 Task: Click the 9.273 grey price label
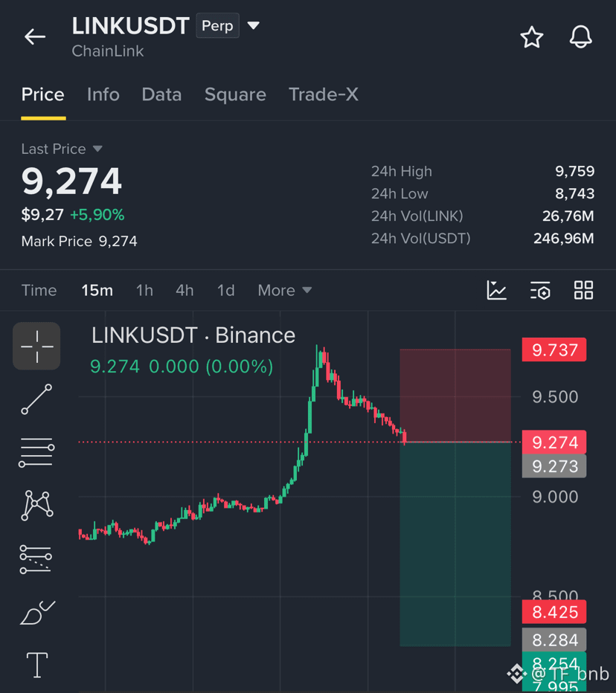tap(554, 465)
